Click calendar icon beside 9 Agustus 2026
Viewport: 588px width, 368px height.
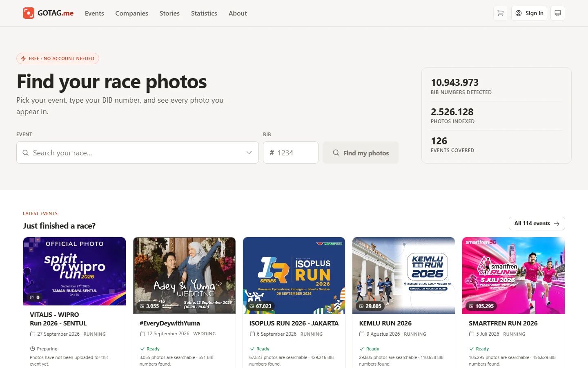click(362, 334)
